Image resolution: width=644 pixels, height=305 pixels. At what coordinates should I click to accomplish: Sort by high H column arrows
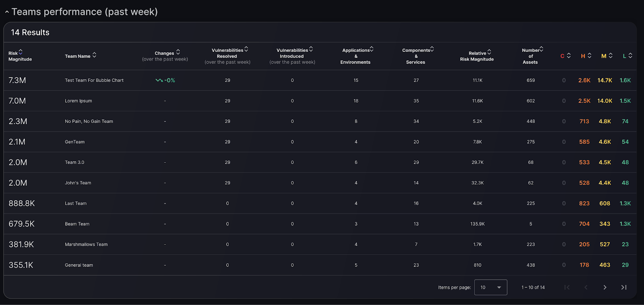coord(589,55)
